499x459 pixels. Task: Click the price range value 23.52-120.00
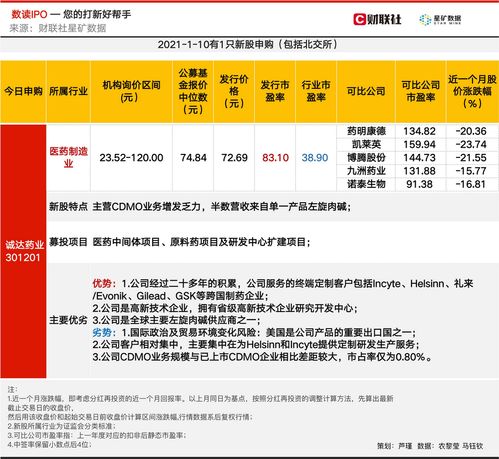coord(131,158)
